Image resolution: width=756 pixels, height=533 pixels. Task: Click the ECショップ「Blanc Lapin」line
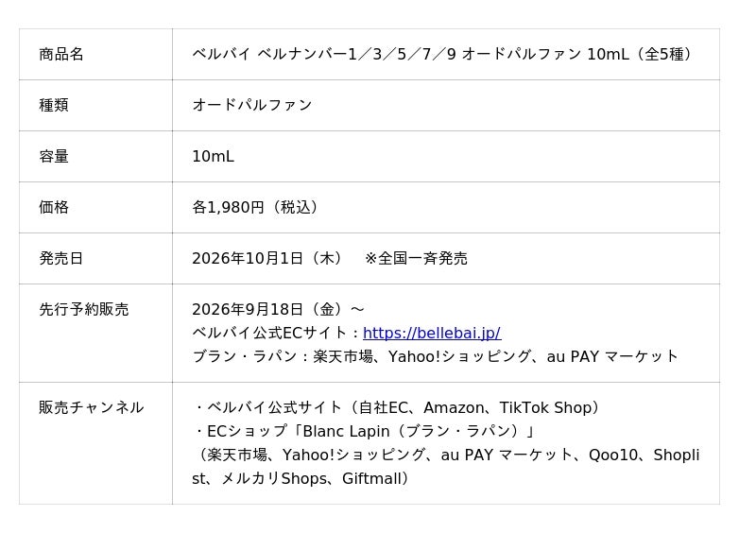tap(365, 431)
